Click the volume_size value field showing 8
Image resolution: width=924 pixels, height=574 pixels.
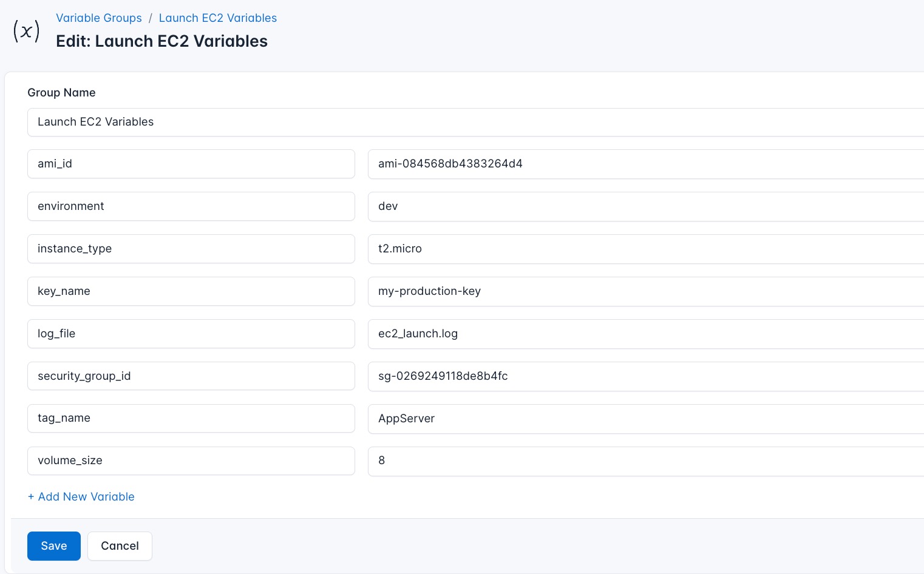(x=546, y=461)
